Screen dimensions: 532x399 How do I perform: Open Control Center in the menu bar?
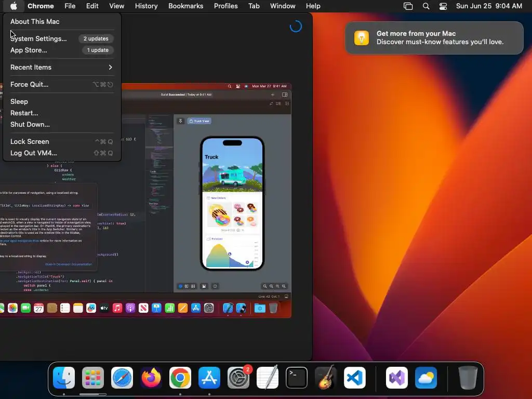[443, 6]
